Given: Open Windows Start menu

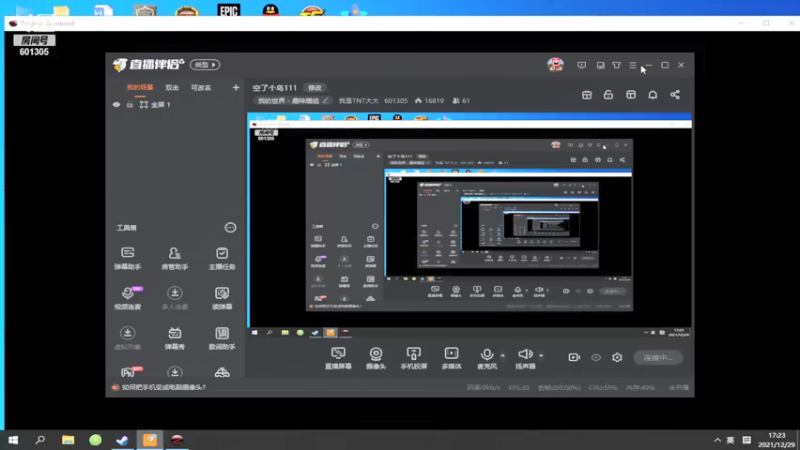Looking at the screenshot, I should [x=13, y=440].
